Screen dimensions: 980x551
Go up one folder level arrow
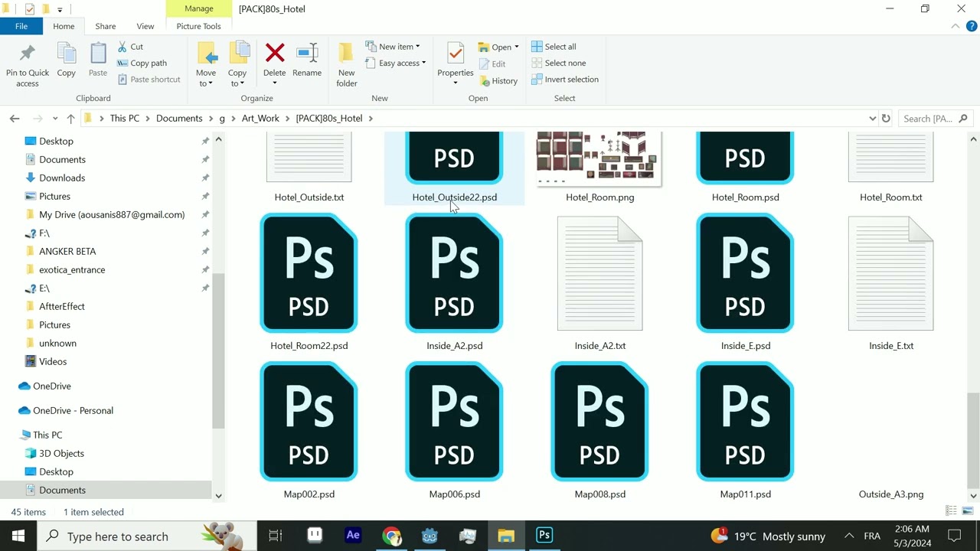pyautogui.click(x=70, y=119)
